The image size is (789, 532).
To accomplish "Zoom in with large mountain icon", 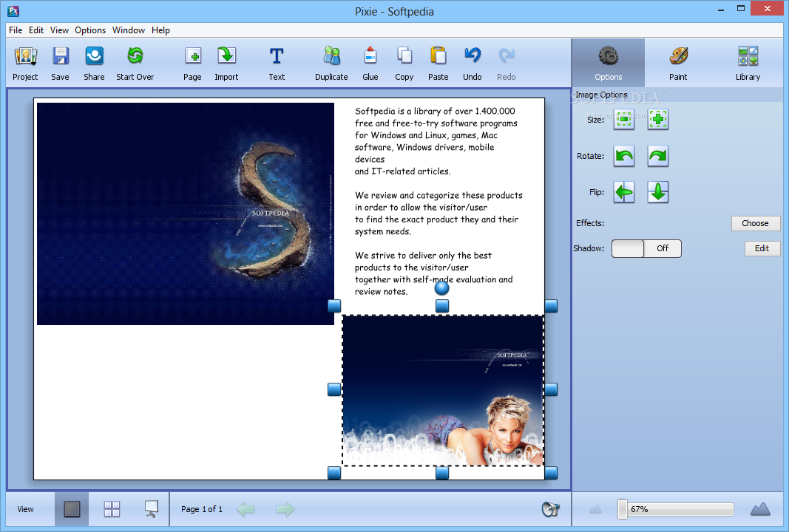I will pos(760,509).
